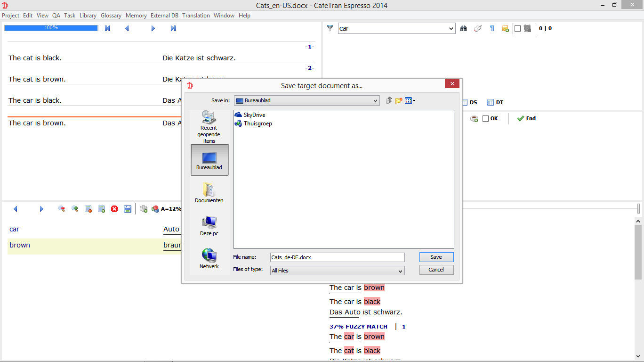The width and height of the screenshot is (644, 362).
Task: Expand the 'Save in' Bureaublad dropdown
Action: click(x=375, y=100)
